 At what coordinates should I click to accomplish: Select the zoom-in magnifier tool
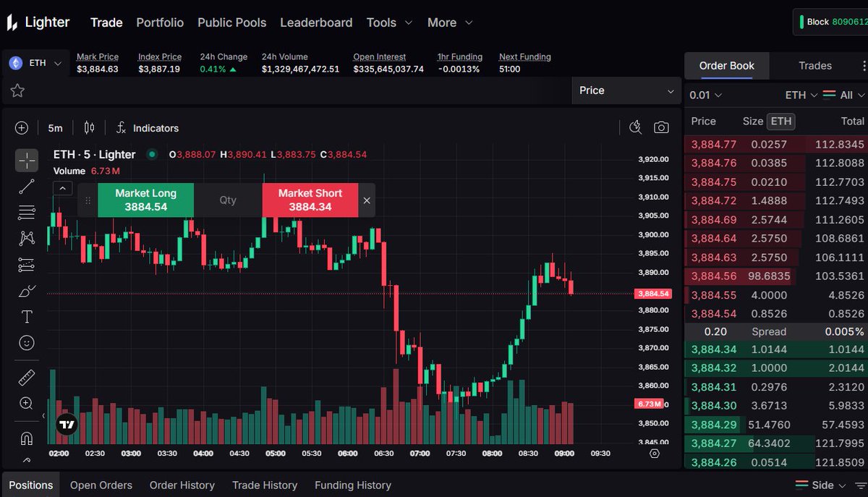pos(27,404)
